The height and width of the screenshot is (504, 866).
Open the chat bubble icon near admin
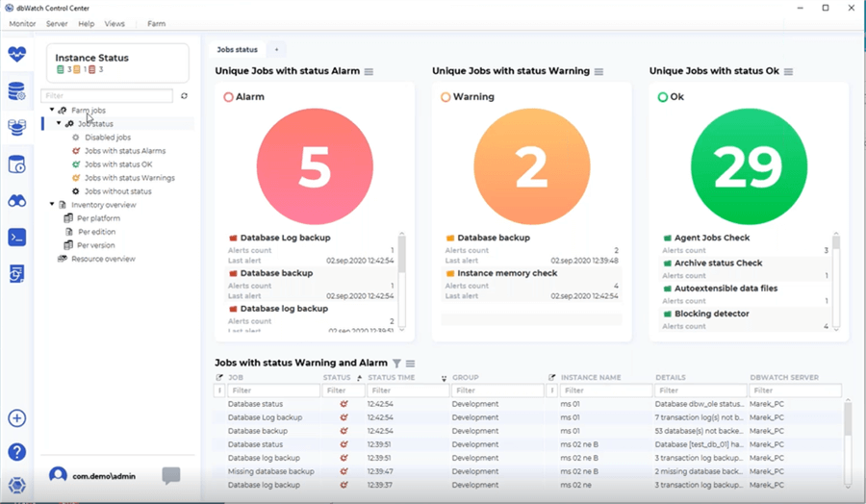coord(171,475)
